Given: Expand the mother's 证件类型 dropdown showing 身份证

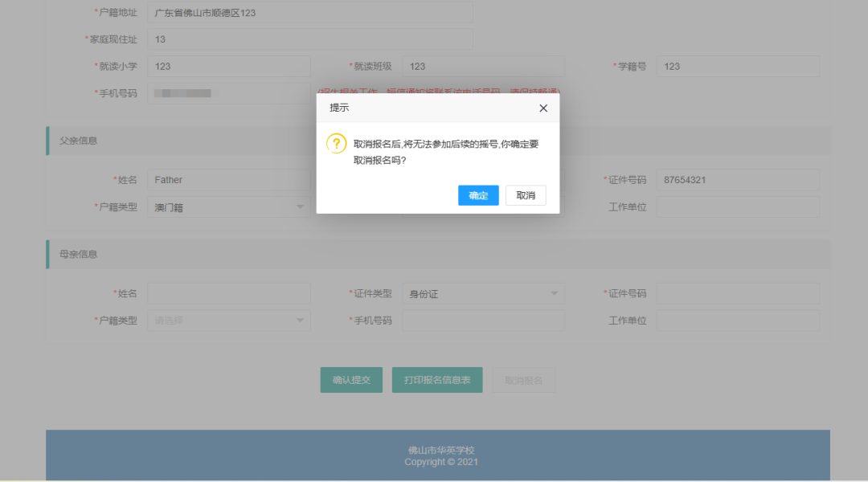Looking at the screenshot, I should point(483,294).
